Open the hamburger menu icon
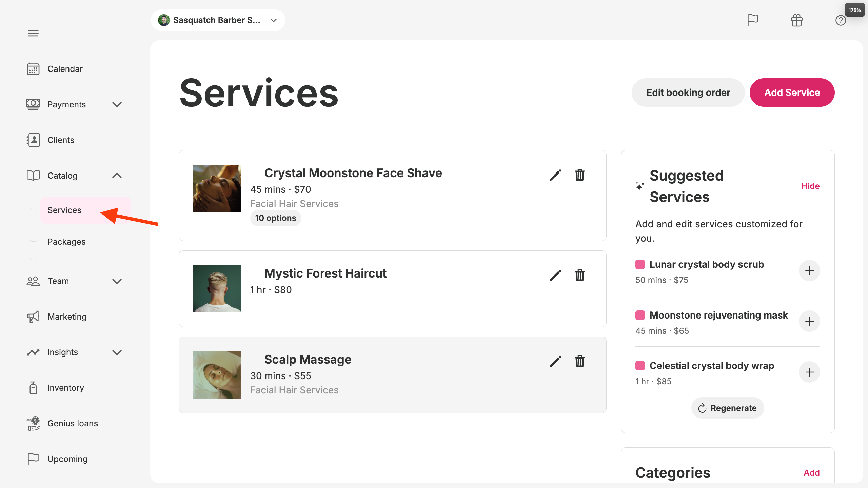The width and height of the screenshot is (868, 488). pyautogui.click(x=33, y=33)
